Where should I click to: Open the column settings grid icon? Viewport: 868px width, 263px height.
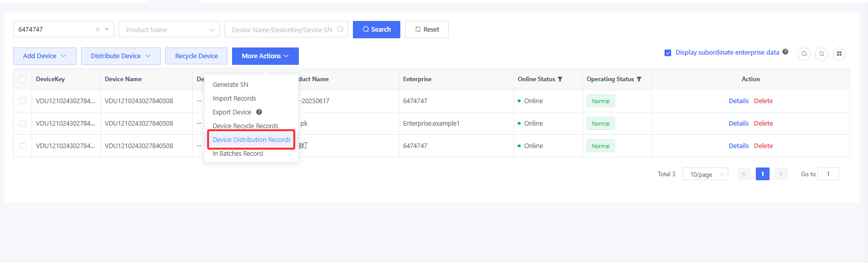coord(839,54)
